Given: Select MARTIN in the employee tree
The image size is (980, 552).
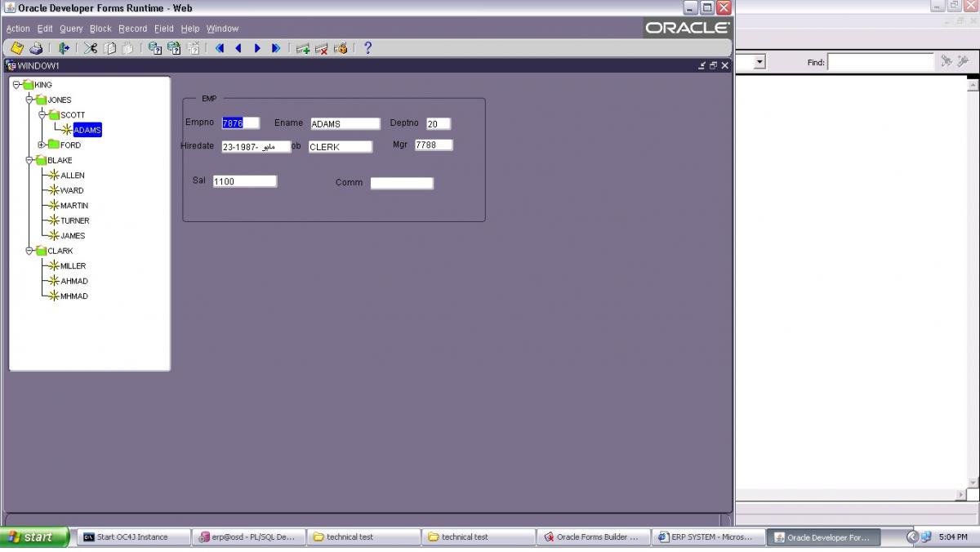Looking at the screenshot, I should click(x=74, y=206).
